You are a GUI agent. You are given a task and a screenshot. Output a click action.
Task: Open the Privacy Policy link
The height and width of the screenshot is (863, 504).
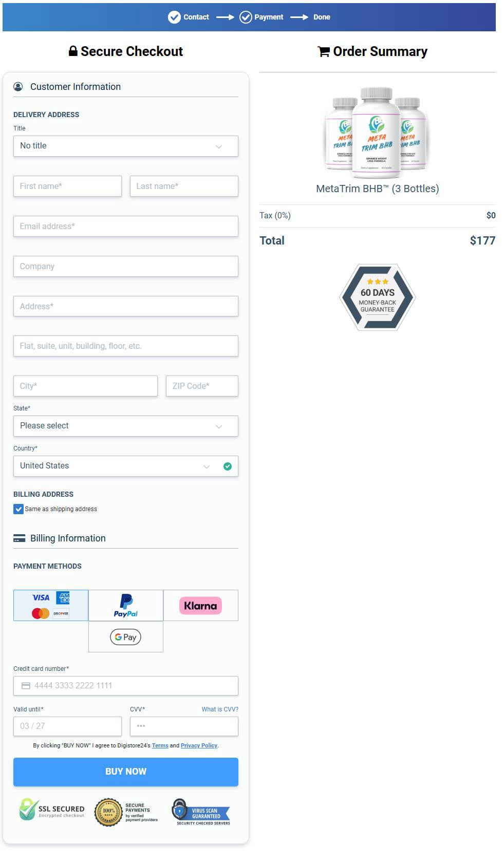[x=199, y=745]
